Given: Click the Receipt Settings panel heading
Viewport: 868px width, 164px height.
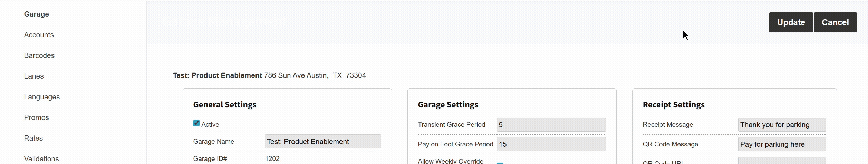Looking at the screenshot, I should (673, 105).
